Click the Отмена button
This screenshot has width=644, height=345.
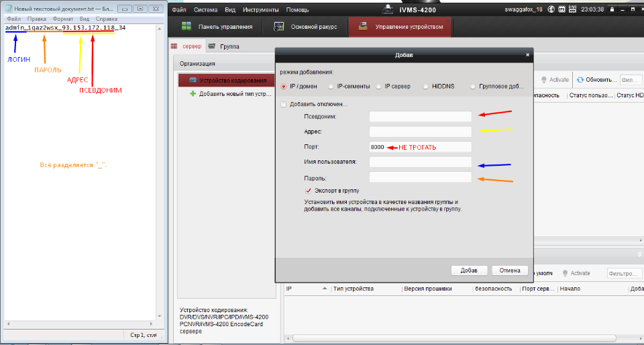(510, 270)
